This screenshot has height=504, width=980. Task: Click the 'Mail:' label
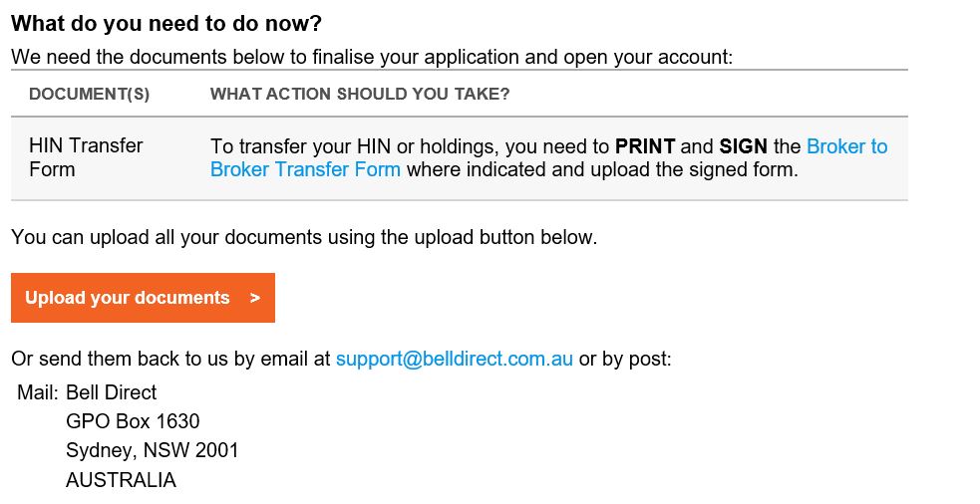coord(38,392)
